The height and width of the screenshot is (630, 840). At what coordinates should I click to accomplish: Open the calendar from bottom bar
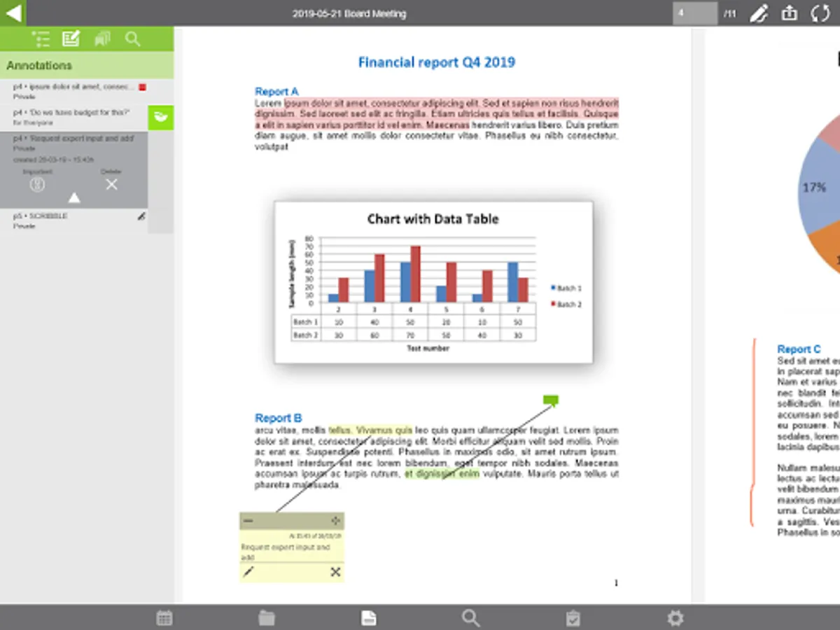[x=164, y=618]
